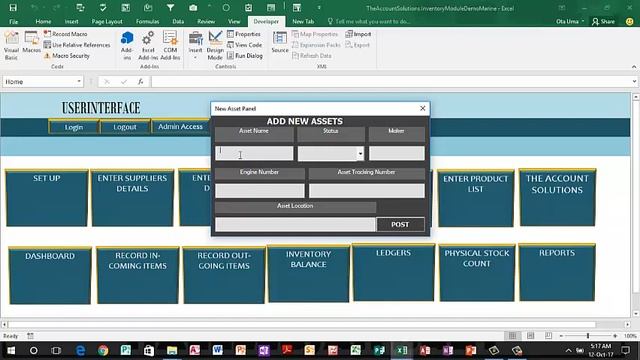The width and height of the screenshot is (640, 360).
Task: Click the filter icon in quick access toolbar
Action: tap(170, 8)
